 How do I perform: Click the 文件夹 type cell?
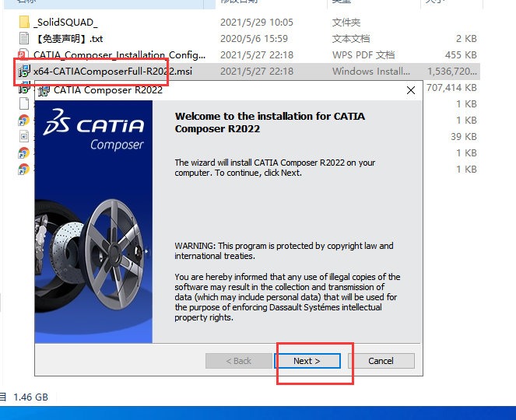(x=346, y=23)
